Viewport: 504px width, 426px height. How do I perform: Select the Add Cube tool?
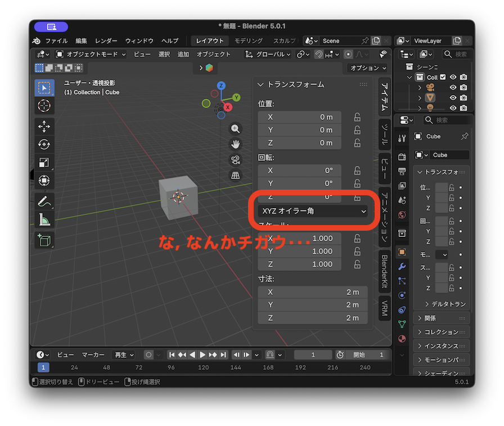point(44,240)
